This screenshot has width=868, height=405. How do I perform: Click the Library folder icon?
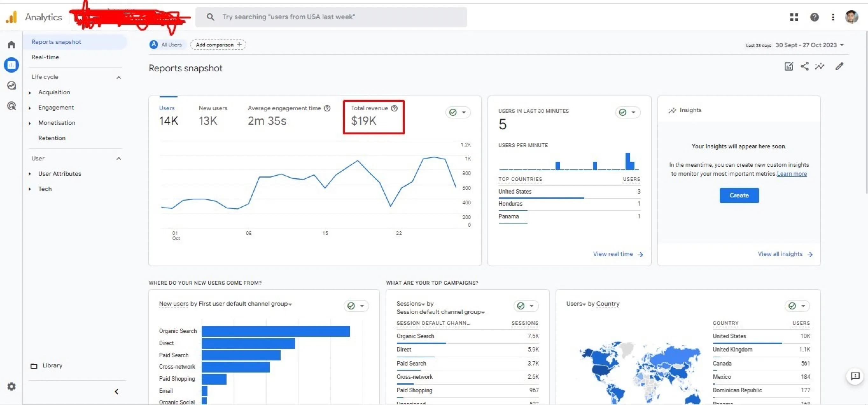coord(34,366)
